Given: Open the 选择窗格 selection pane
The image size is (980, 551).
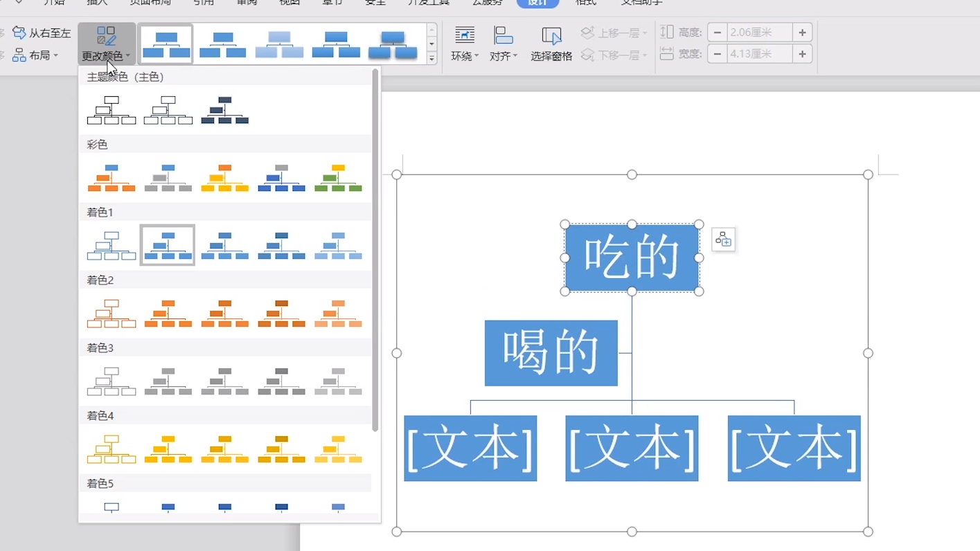Looking at the screenshot, I should 551,44.
